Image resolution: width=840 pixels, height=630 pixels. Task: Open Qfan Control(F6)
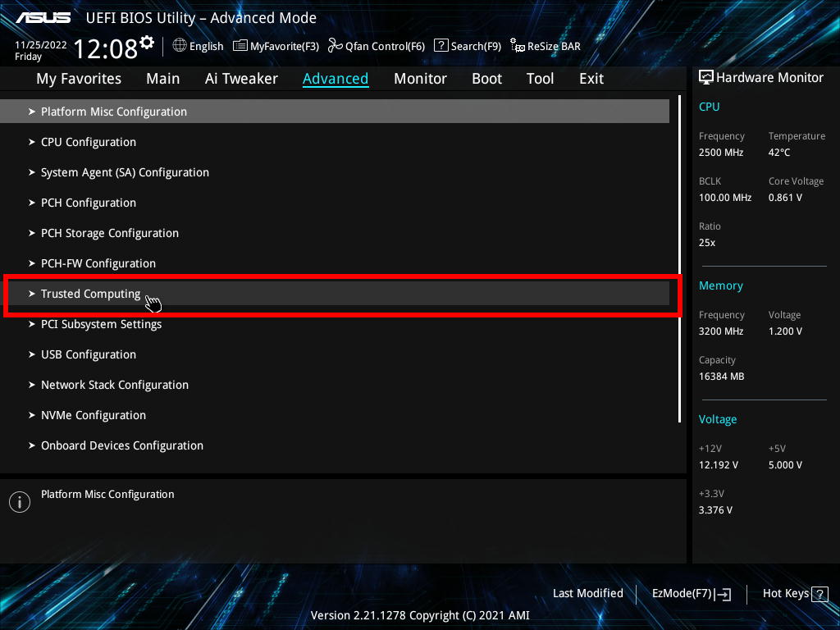coord(376,46)
